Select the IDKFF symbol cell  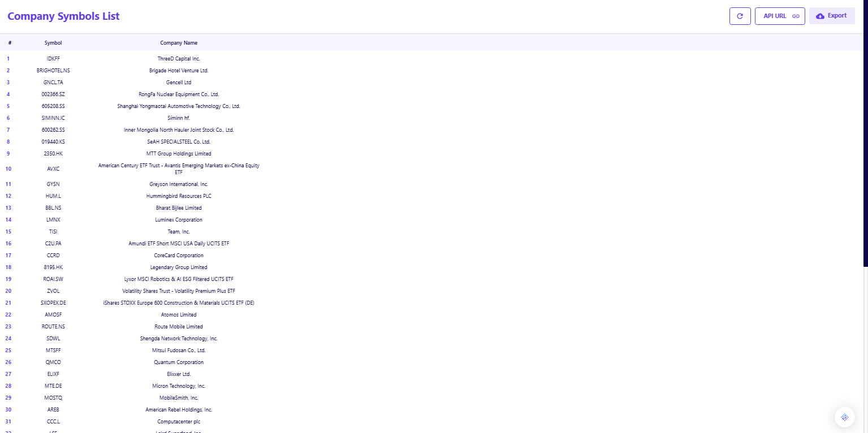tap(53, 59)
